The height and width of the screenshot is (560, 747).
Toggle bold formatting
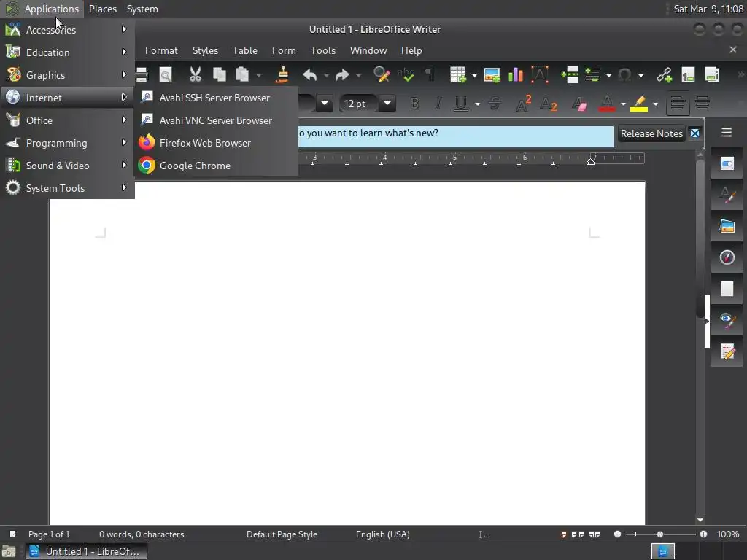pyautogui.click(x=414, y=104)
